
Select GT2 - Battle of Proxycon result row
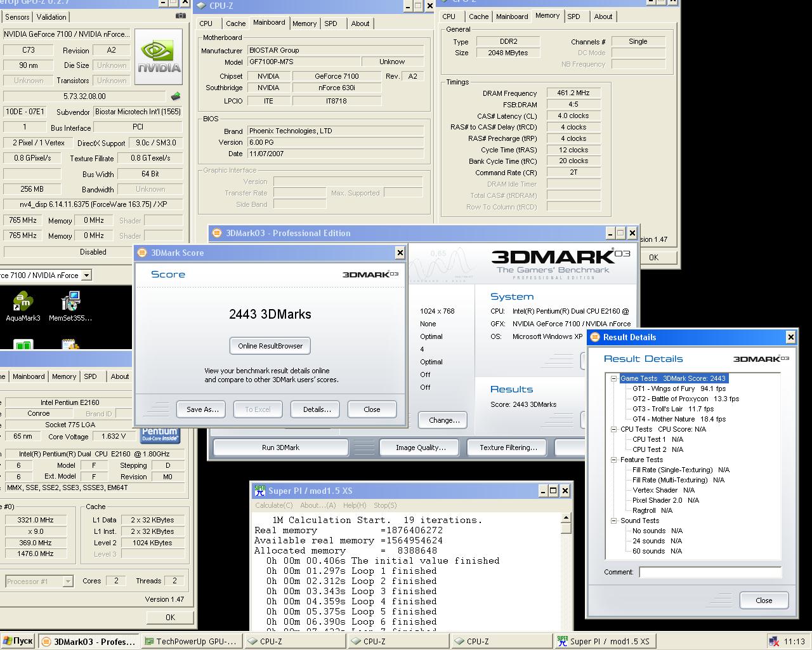(685, 399)
